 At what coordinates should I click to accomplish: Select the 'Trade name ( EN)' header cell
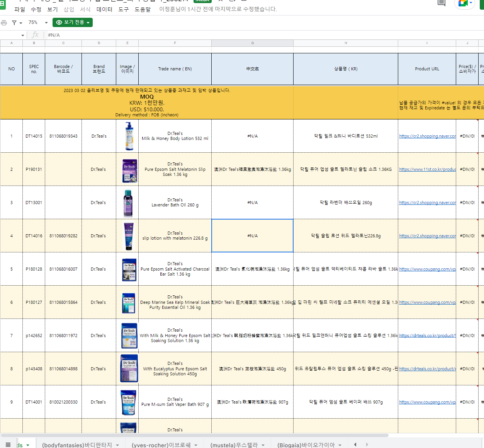[175, 69]
